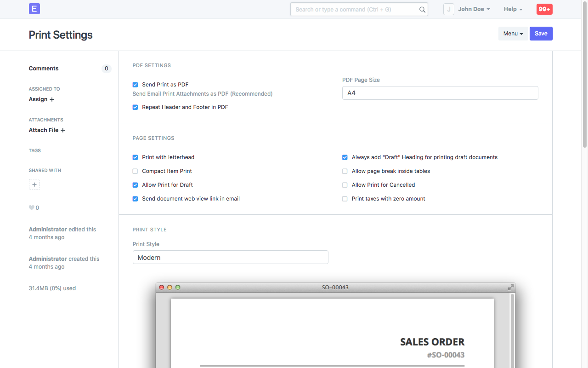Click the search magnifier icon
Screen dimensions: 588x368
422,10
